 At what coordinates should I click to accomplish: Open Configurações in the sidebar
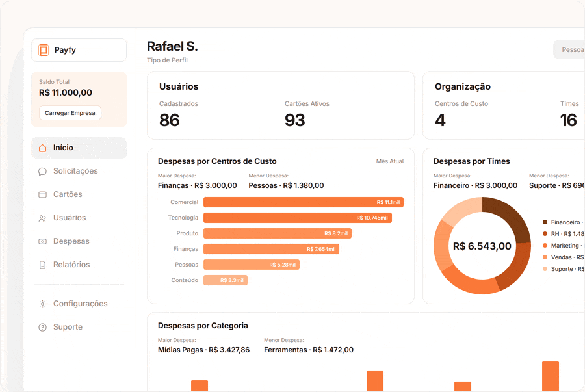(79, 304)
